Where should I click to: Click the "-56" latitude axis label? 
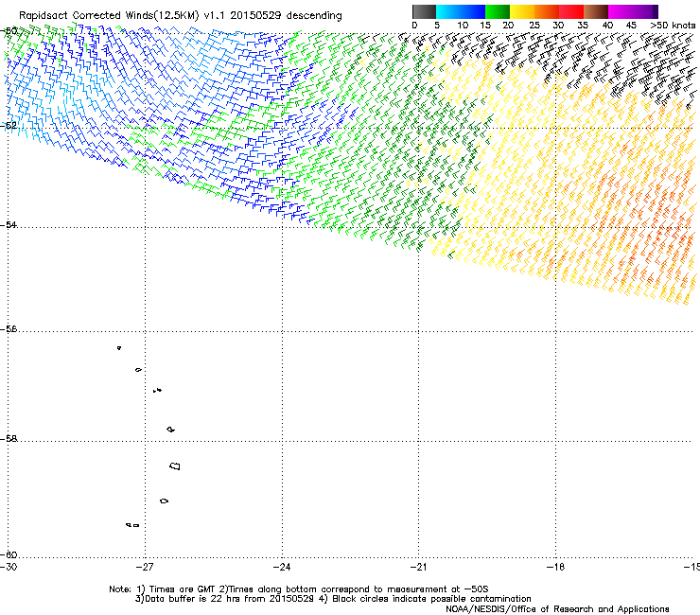pos(9,328)
